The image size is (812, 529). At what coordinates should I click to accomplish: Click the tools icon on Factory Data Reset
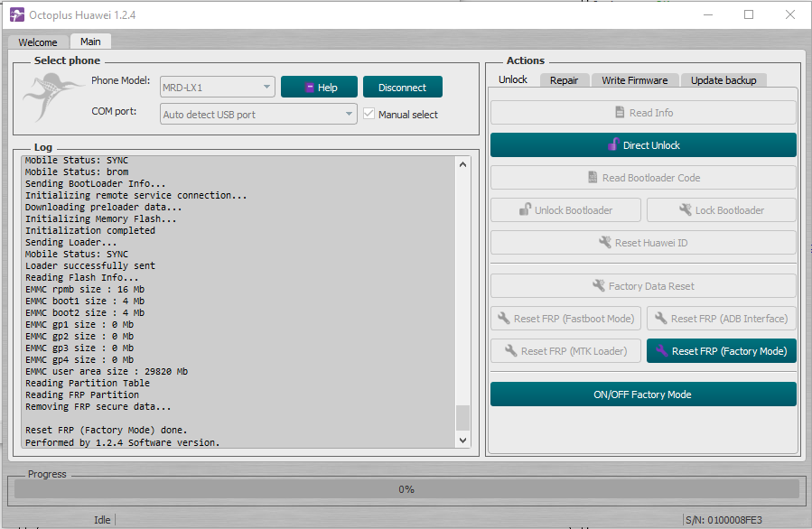(x=599, y=286)
